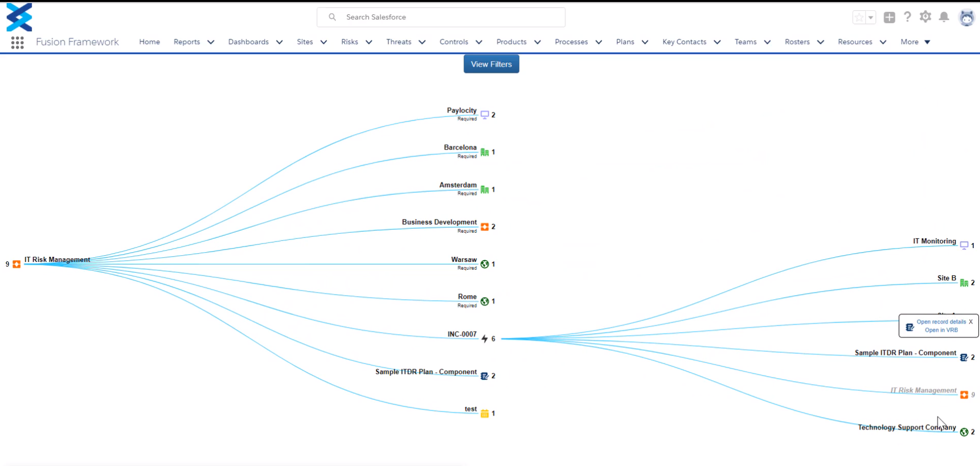Expand the Reports tab chevron

[x=211, y=42]
